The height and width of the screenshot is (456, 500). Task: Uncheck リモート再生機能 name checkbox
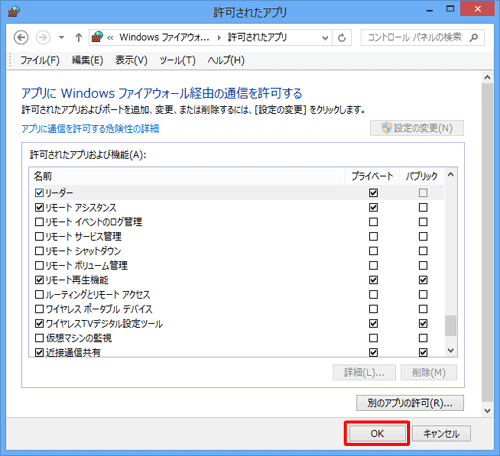pyautogui.click(x=39, y=280)
